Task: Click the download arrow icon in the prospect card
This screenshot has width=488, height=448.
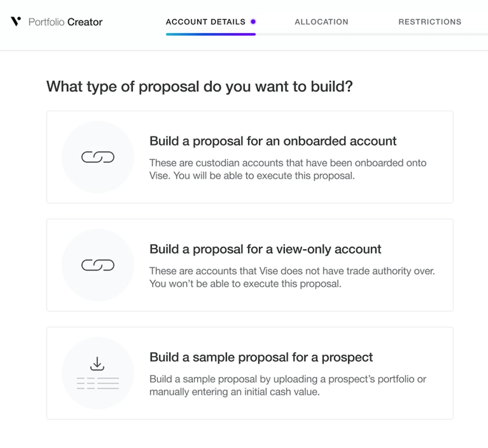Action: (x=97, y=364)
